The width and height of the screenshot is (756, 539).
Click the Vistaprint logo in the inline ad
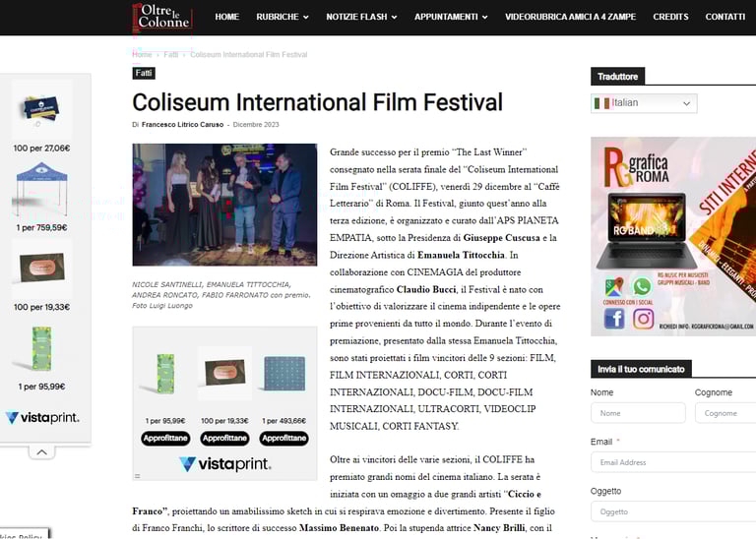(224, 464)
